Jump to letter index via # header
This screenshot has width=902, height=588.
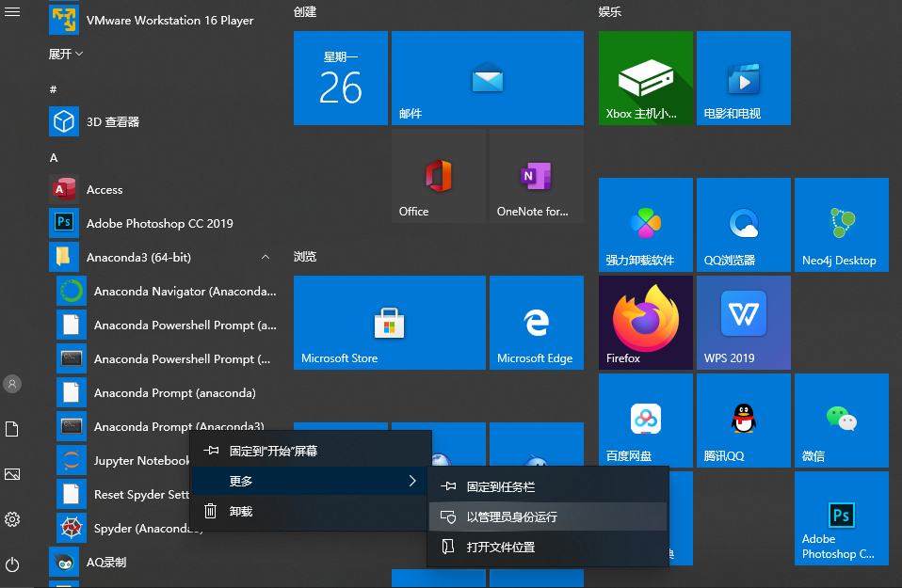53,89
